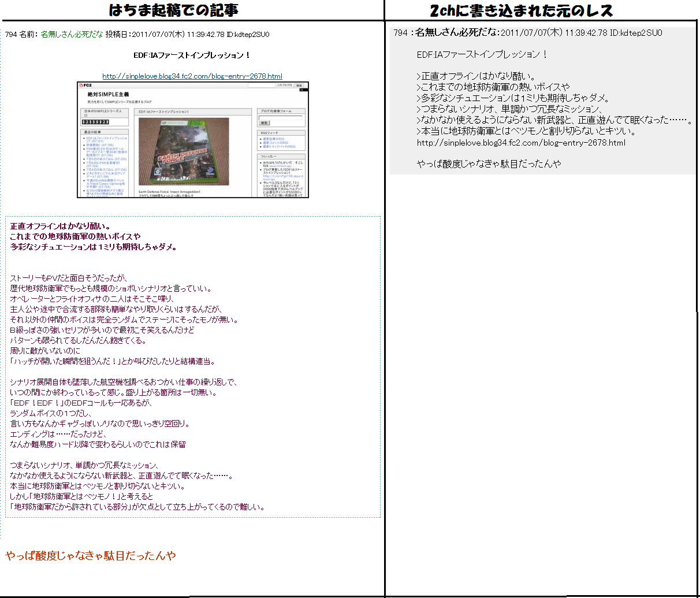This screenshot has width=700, height=598.
Task: Select the 最新記事のRSS feed link
Action: coord(273,139)
